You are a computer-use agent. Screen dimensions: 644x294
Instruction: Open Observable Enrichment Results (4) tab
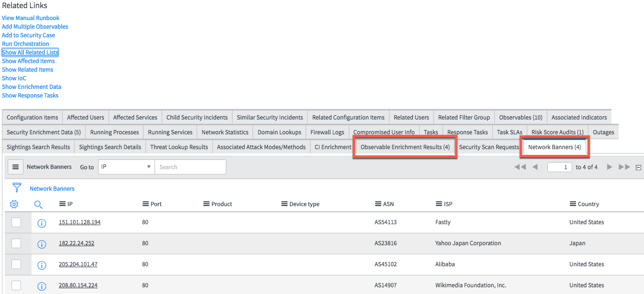405,147
